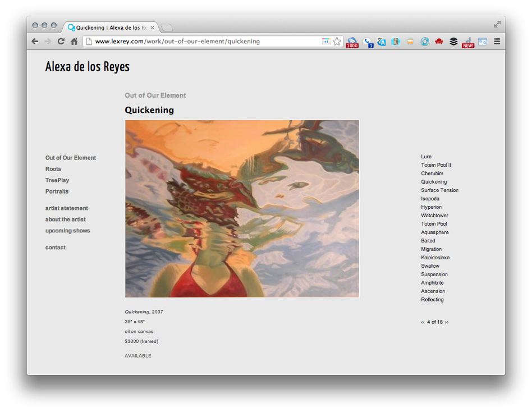532x412 pixels.
Task: Open the Out of Our Element gallery in sidebar
Action: pos(71,158)
